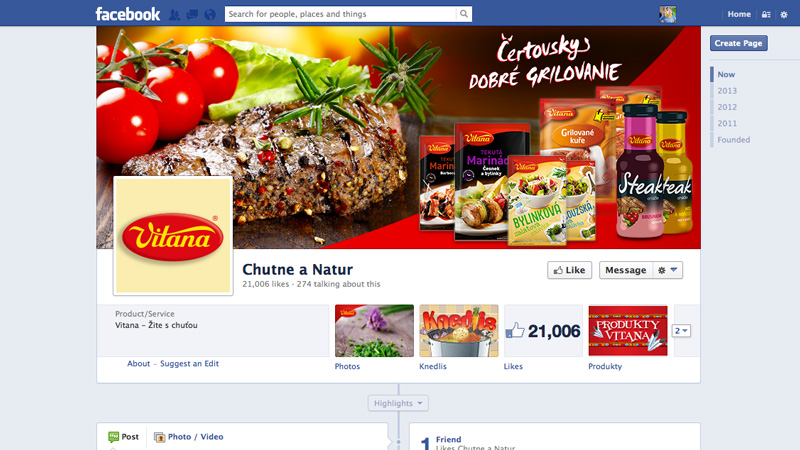Like the Chutne a Natur page

click(x=569, y=270)
